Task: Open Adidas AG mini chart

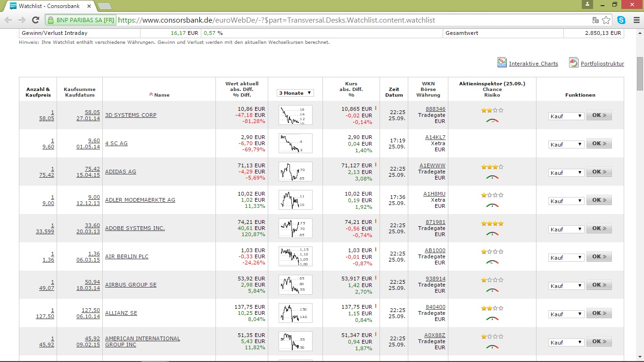Action: pos(296,172)
